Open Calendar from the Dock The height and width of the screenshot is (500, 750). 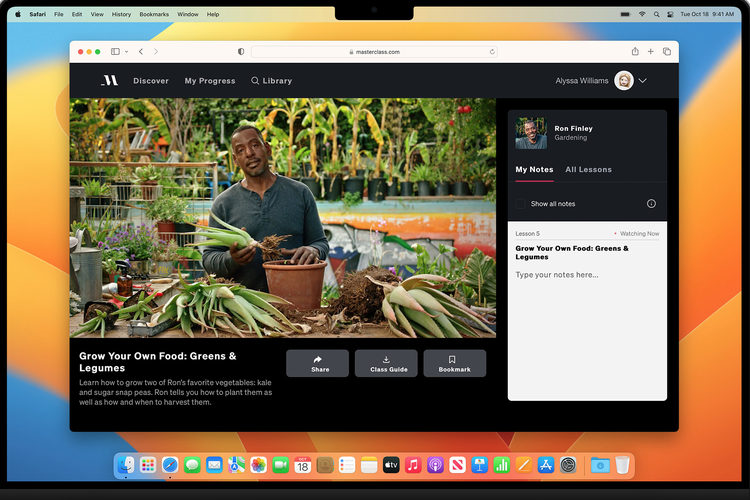click(303, 465)
